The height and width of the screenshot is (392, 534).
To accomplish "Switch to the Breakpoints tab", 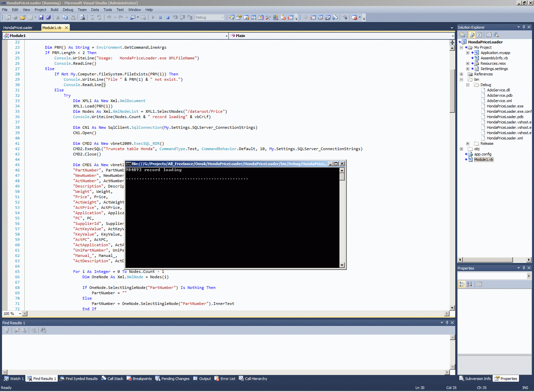I will (x=139, y=379).
